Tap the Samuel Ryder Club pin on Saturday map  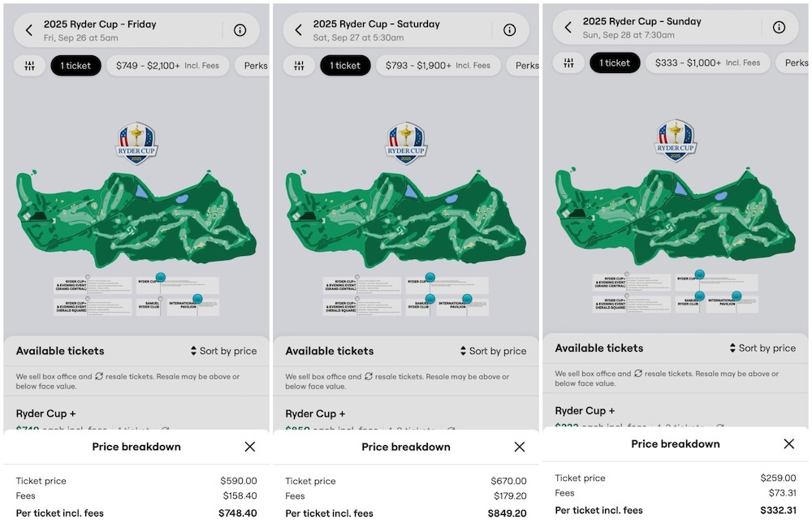(x=430, y=298)
